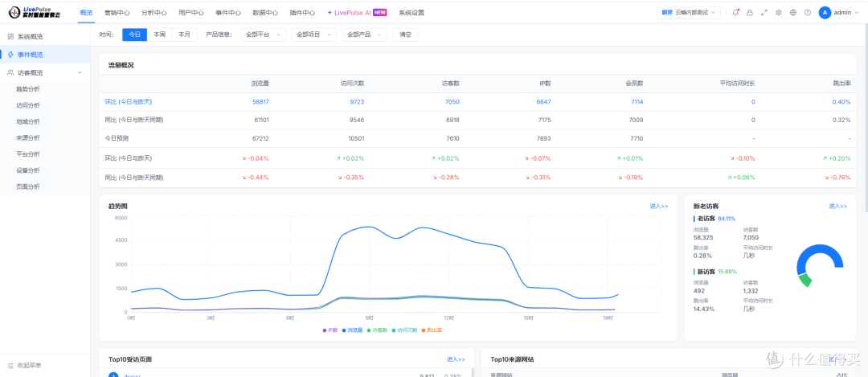Open 地域分析 in the sidebar
The image size is (868, 377).
pyautogui.click(x=27, y=122)
